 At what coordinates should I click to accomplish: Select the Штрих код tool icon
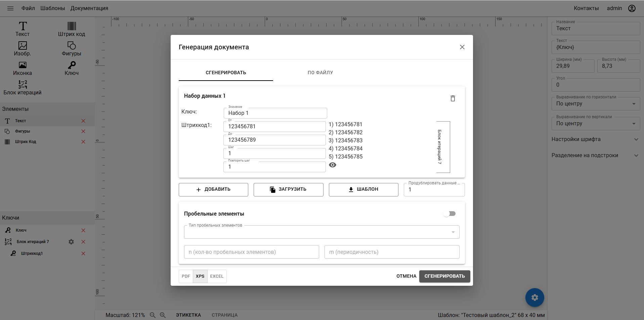click(x=72, y=26)
